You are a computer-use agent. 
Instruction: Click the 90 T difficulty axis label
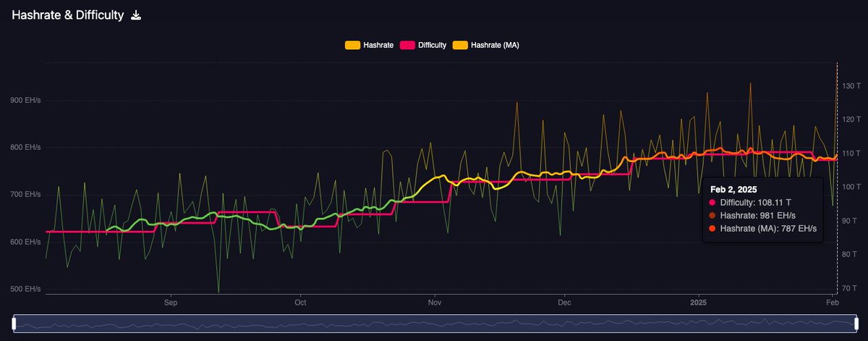point(851,221)
